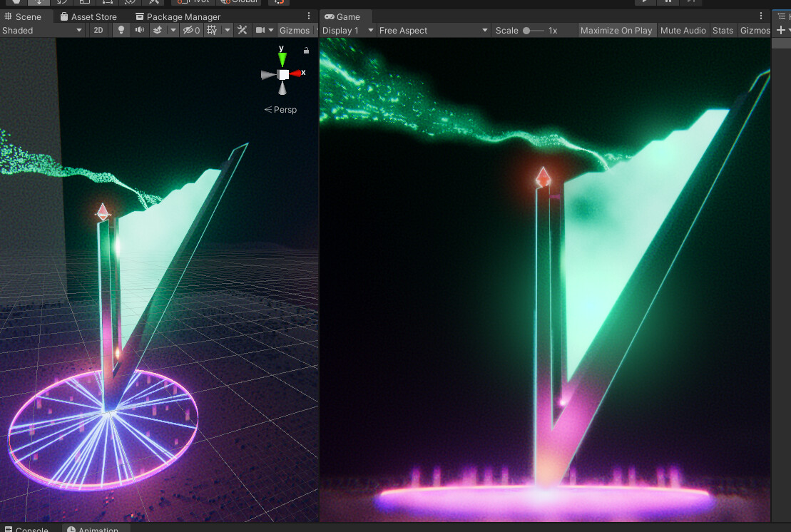Open the Shaded draw mode dropdown
Viewport: 791px width, 532px height.
click(42, 30)
